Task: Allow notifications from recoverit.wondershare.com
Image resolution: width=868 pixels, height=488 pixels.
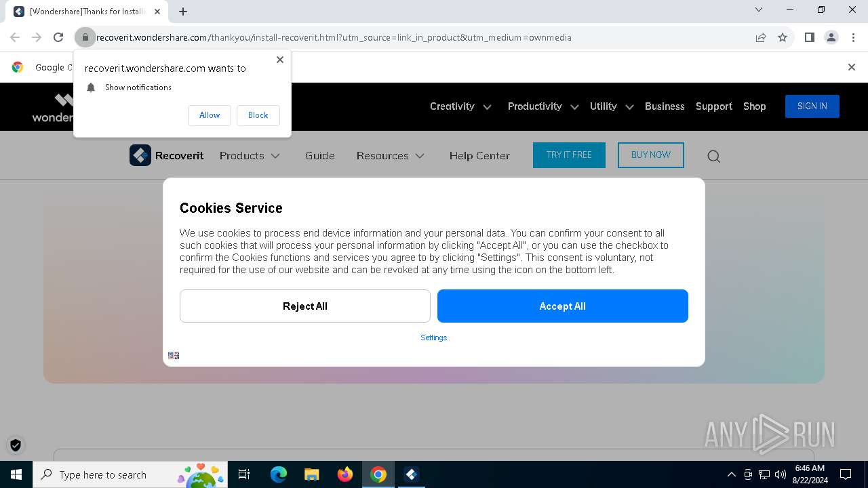Action: click(x=210, y=115)
